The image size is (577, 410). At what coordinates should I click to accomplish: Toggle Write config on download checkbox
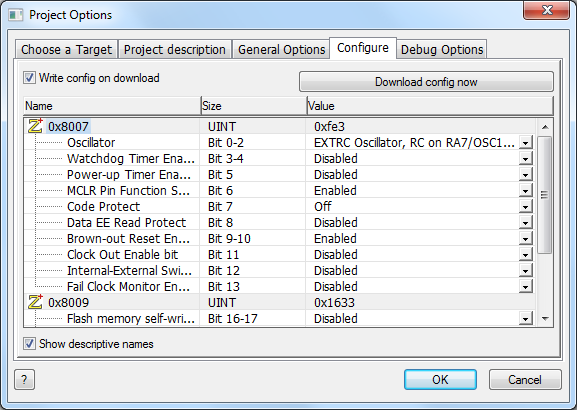pyautogui.click(x=29, y=78)
